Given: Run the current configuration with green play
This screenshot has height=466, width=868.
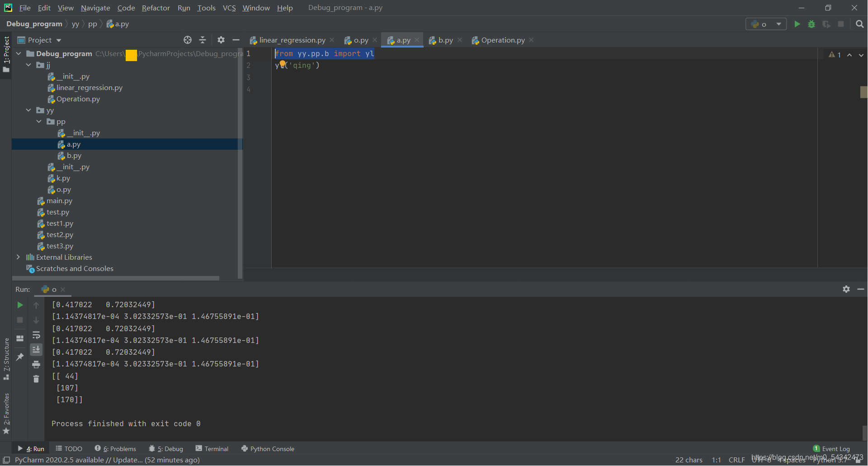Looking at the screenshot, I should 797,24.
